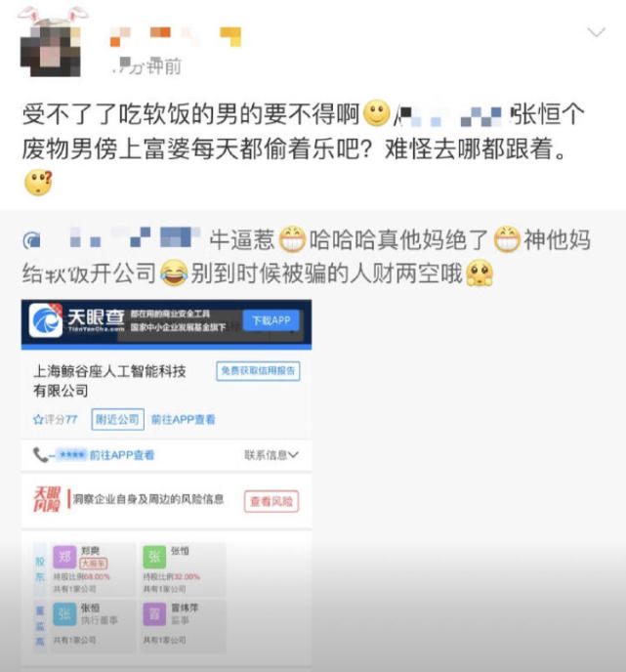The height and width of the screenshot is (672, 626).
Task: Click 免费获取信用报告 button
Action: click(x=258, y=371)
